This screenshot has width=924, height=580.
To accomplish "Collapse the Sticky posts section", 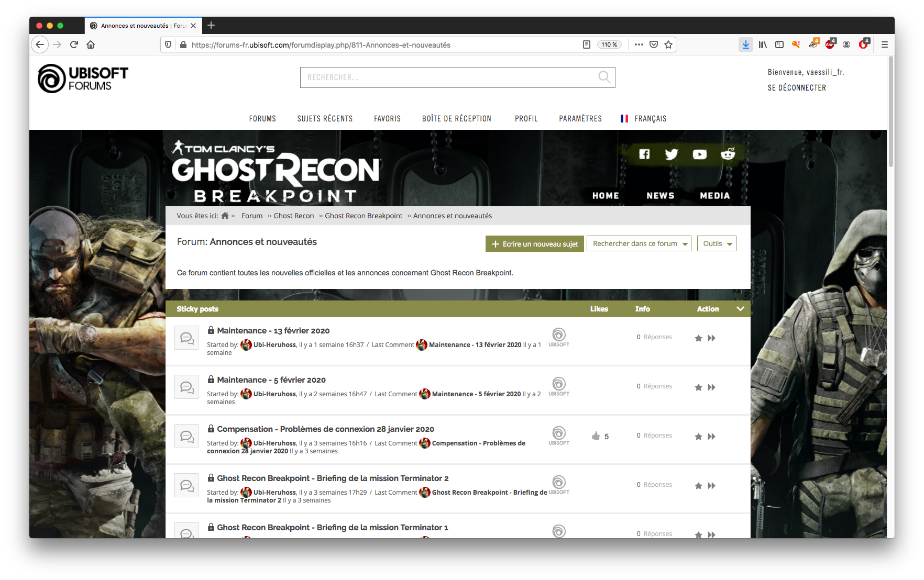I will tap(740, 309).
